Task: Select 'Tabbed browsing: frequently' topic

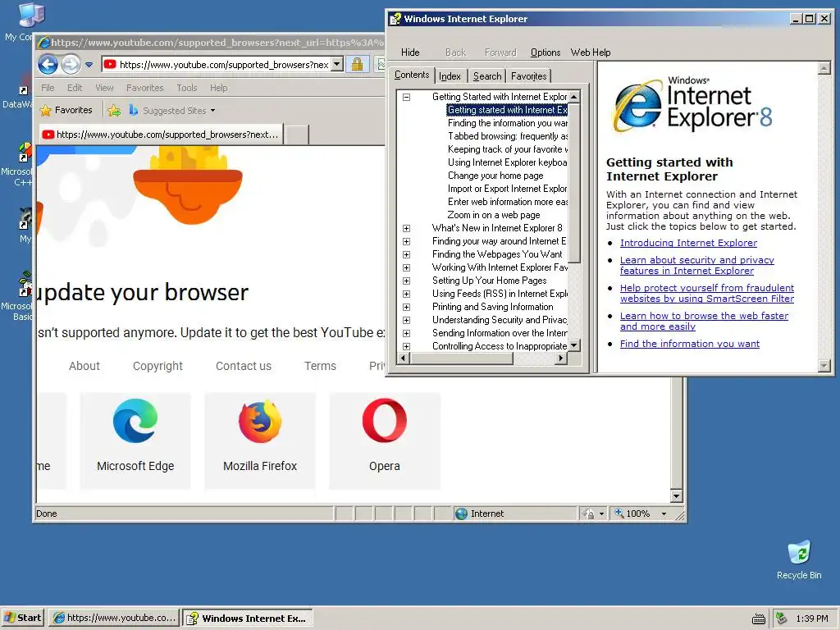Action: (x=507, y=136)
